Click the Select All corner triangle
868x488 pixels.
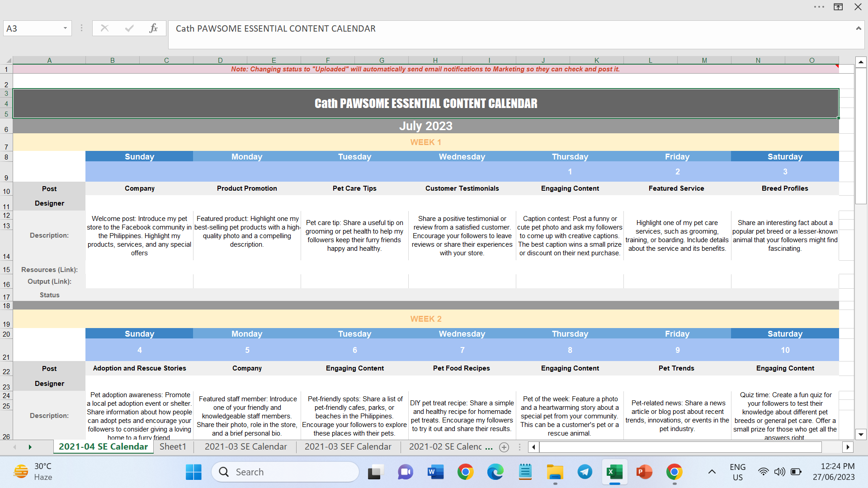[8, 60]
